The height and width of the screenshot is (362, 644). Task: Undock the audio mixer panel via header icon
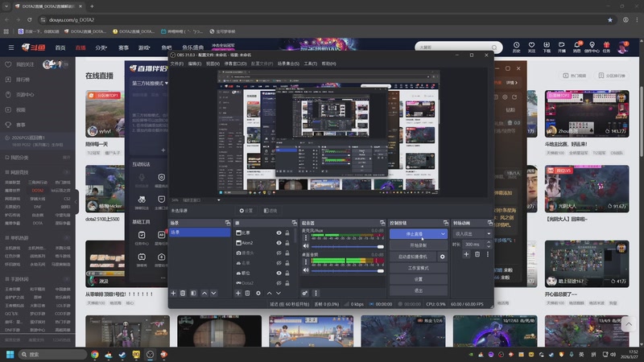coord(382,223)
